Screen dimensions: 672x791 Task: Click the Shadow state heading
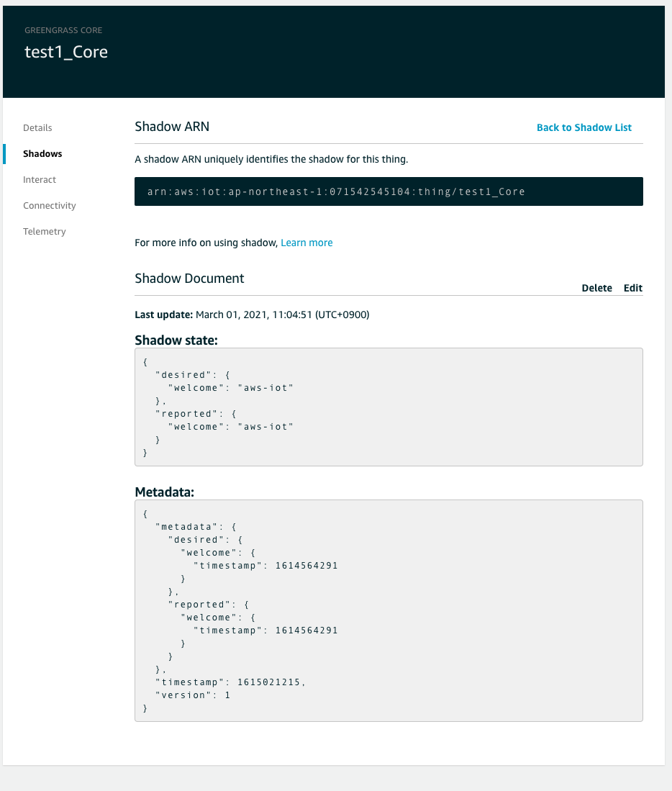click(176, 340)
